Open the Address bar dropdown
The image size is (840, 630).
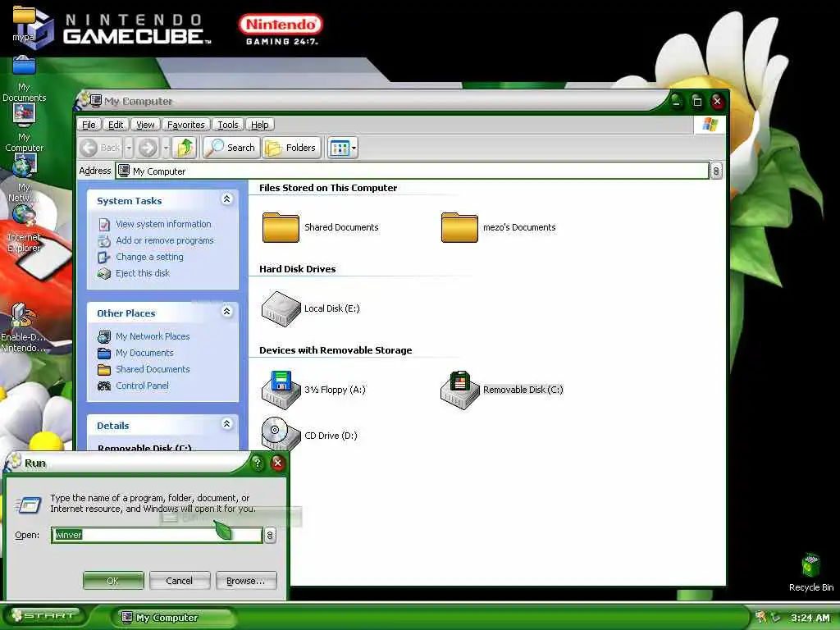[x=715, y=171]
